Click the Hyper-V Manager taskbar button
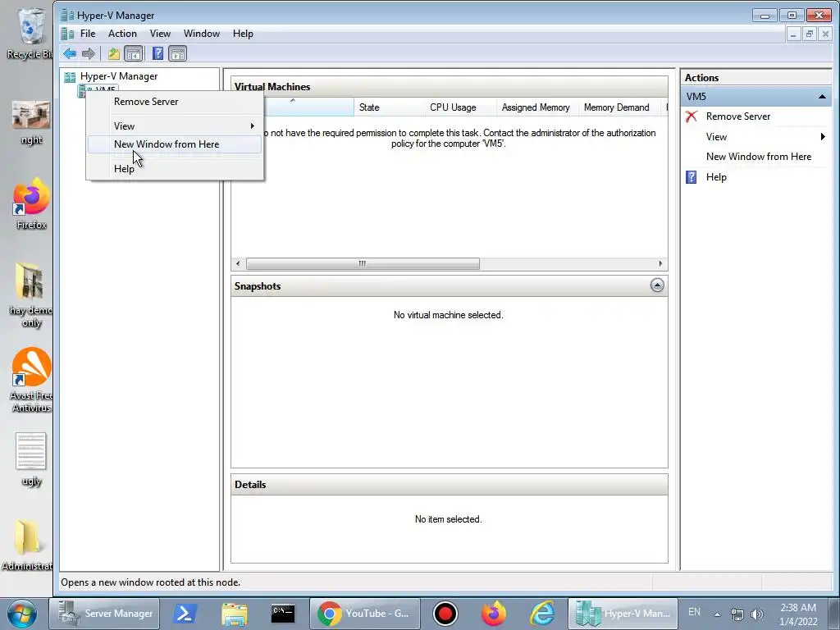Viewport: 840px width, 630px height. coord(623,614)
